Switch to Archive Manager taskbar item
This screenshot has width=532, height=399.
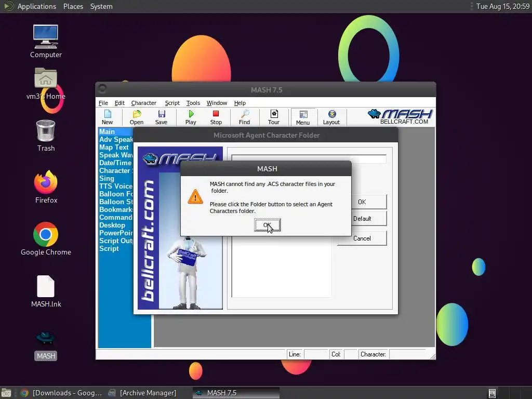coord(142,393)
